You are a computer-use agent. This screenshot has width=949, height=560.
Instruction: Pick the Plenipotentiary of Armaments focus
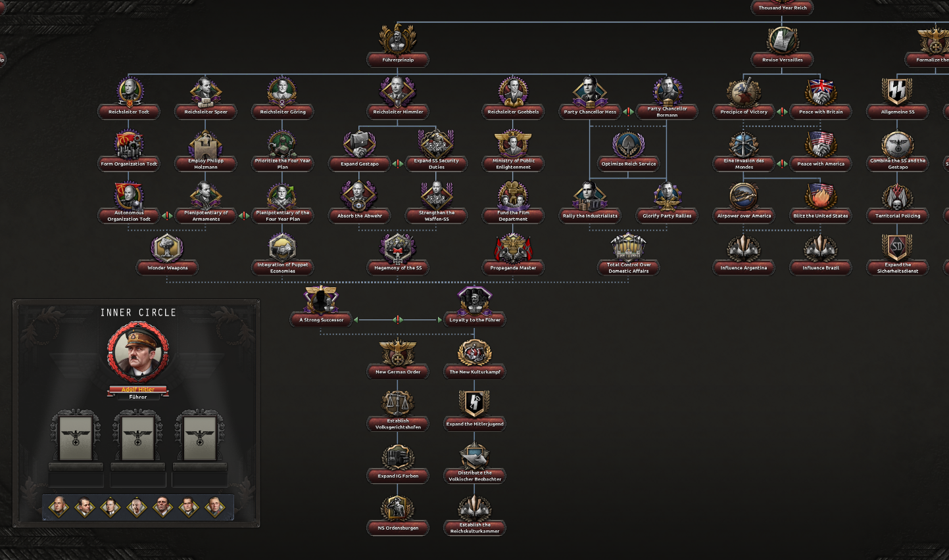[x=206, y=202]
